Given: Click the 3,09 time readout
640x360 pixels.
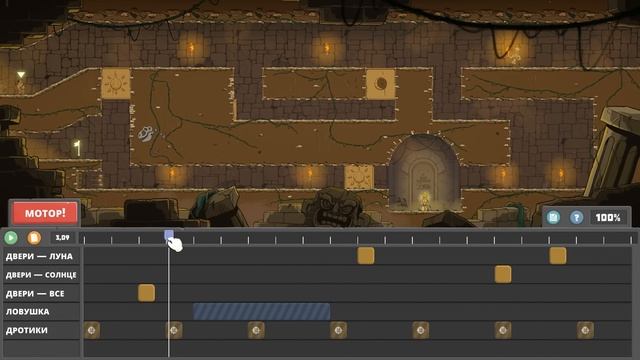Looking at the screenshot, I should coord(62,238).
